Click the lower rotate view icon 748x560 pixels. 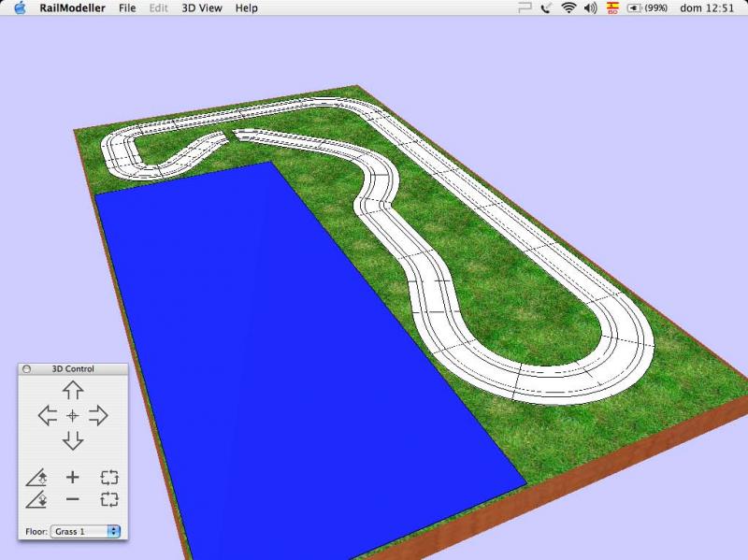109,499
